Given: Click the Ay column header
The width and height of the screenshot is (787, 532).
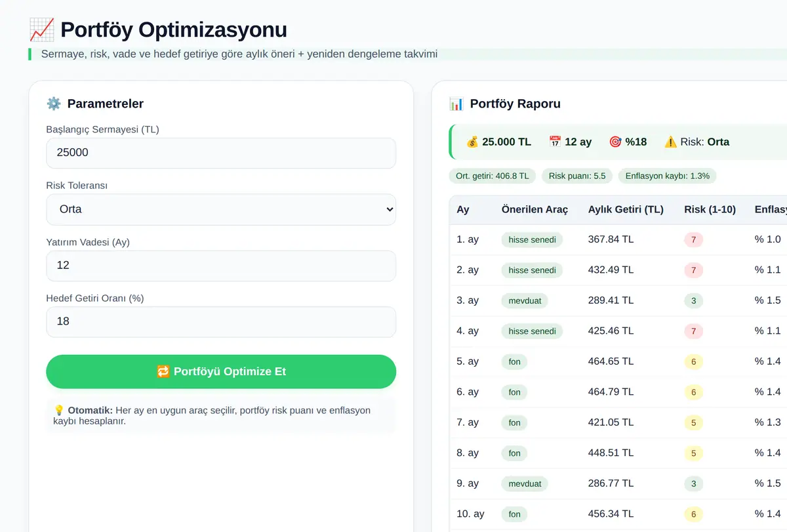Looking at the screenshot, I should coord(463,210).
